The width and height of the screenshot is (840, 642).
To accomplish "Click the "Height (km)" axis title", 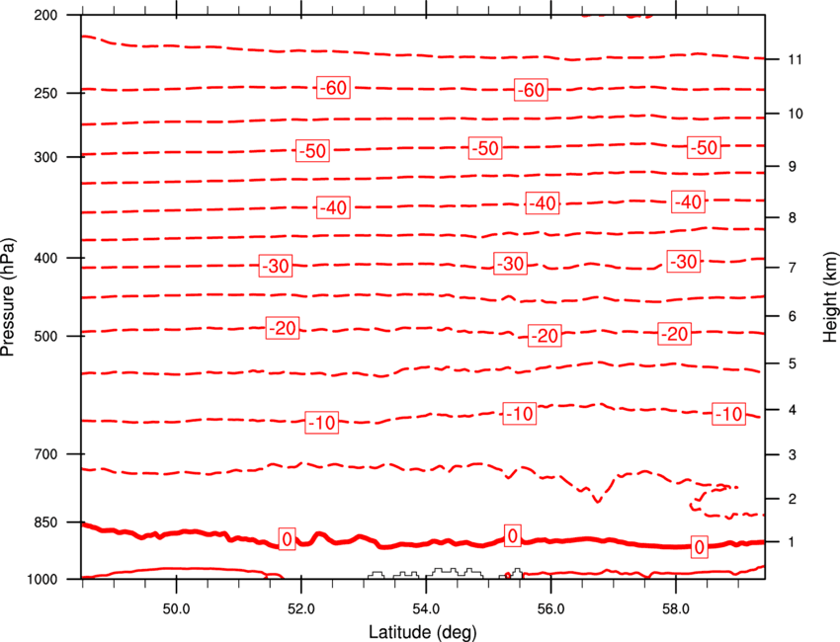I will click(x=830, y=297).
